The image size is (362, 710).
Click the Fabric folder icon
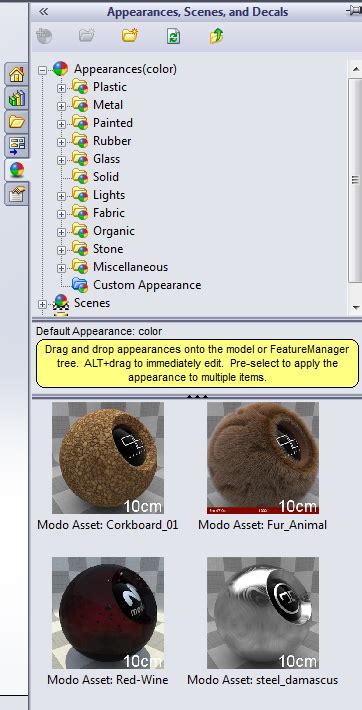click(80, 212)
